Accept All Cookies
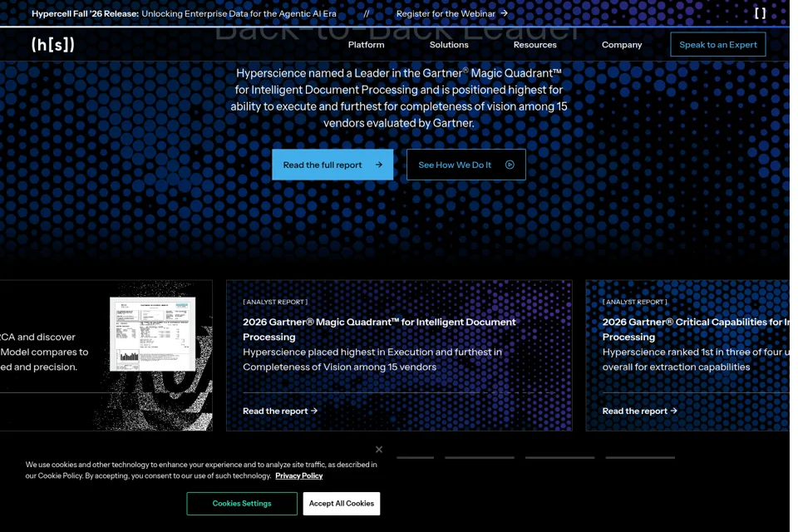 (342, 504)
